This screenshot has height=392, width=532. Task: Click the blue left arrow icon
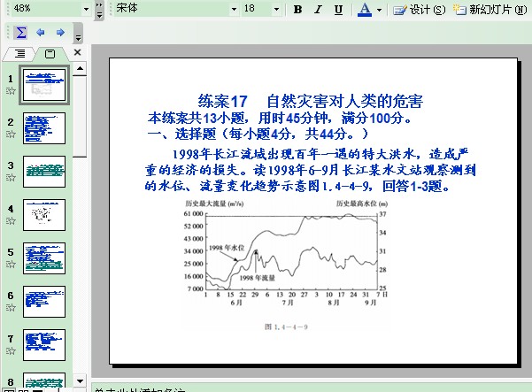pos(41,33)
